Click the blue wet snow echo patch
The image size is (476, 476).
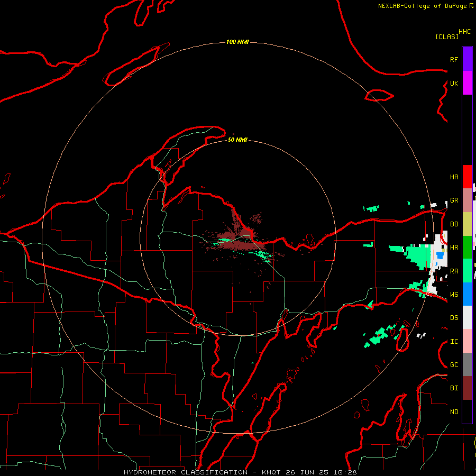pyautogui.click(x=440, y=255)
